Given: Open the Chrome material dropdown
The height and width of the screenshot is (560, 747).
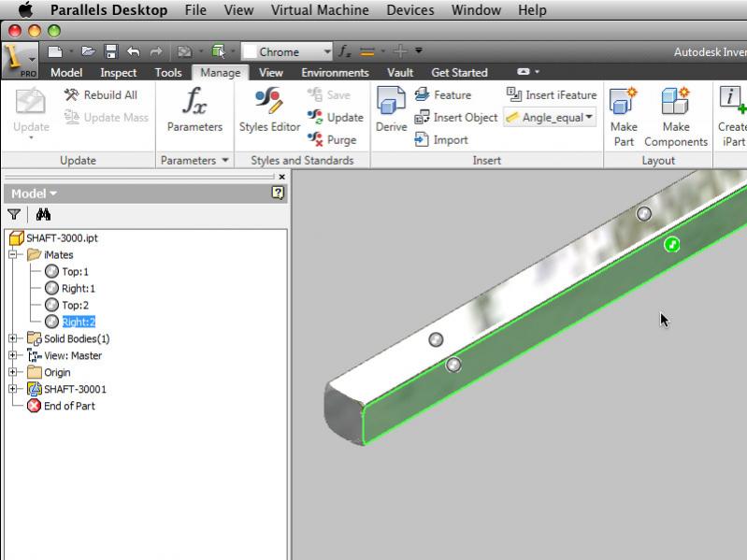Looking at the screenshot, I should pos(327,51).
